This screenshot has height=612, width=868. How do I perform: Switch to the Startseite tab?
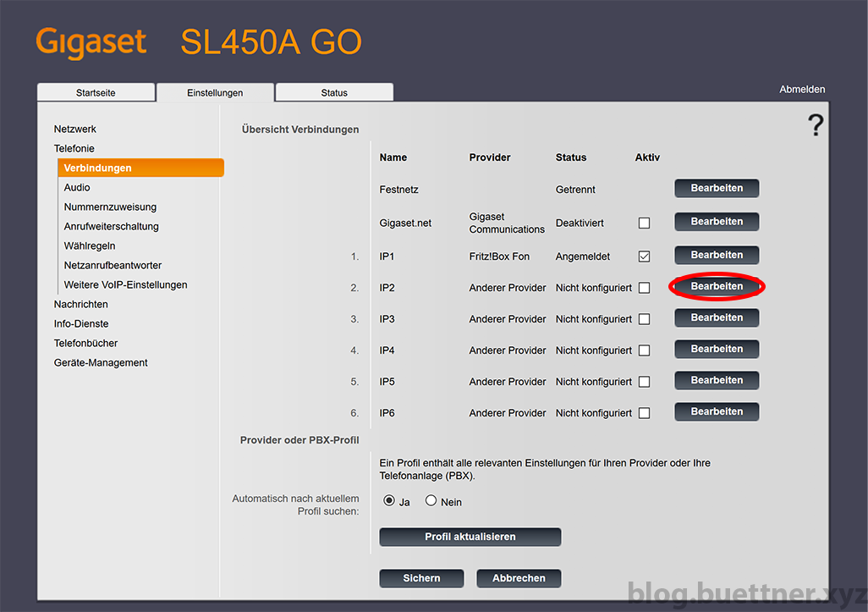[x=96, y=92]
